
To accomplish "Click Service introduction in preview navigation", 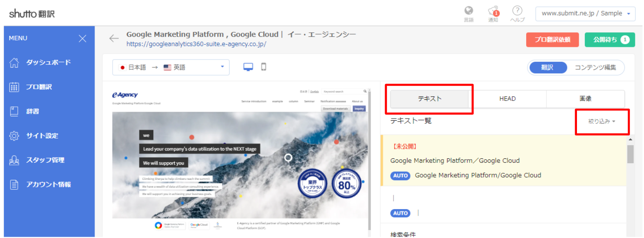I will (254, 101).
